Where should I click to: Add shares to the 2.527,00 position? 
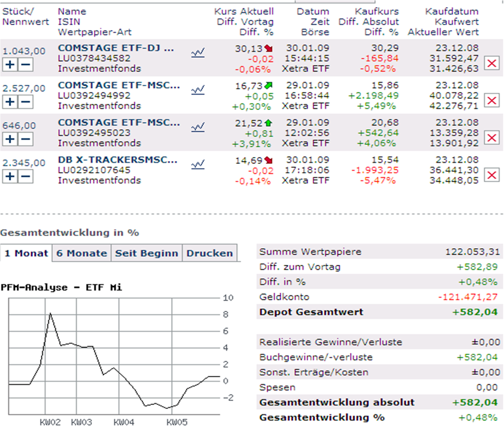(x=11, y=102)
